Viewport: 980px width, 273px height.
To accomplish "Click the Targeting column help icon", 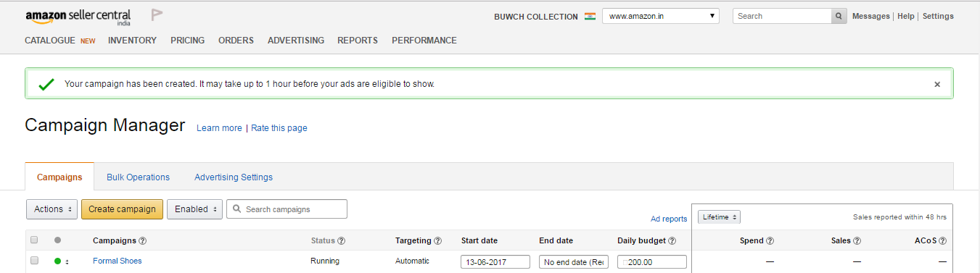I will point(438,240).
